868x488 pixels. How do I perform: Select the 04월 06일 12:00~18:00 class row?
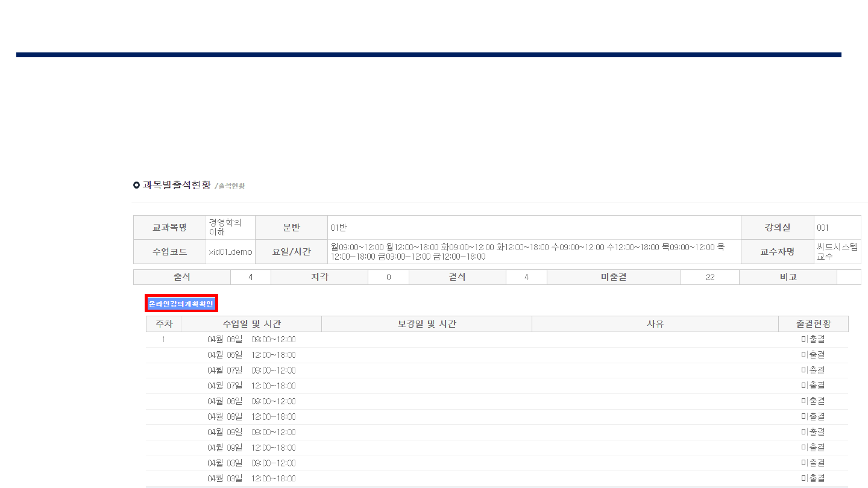251,355
